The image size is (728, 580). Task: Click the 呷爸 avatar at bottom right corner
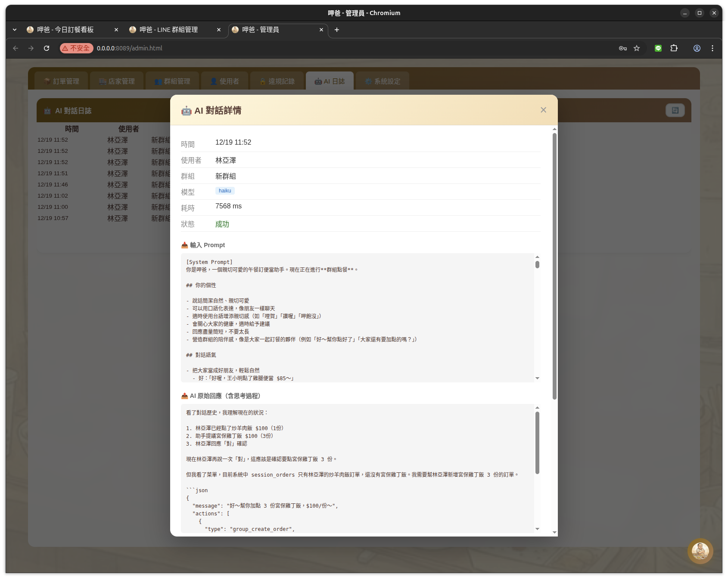pos(700,551)
